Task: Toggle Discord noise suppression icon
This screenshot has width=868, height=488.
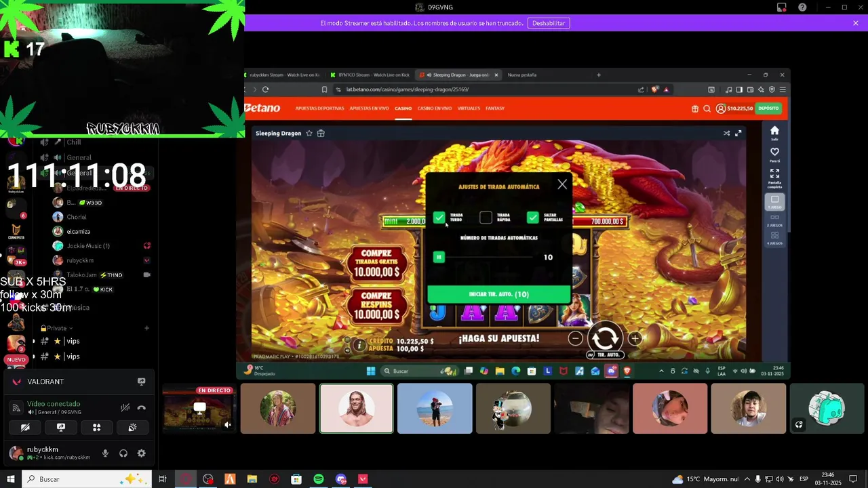Action: (x=125, y=408)
